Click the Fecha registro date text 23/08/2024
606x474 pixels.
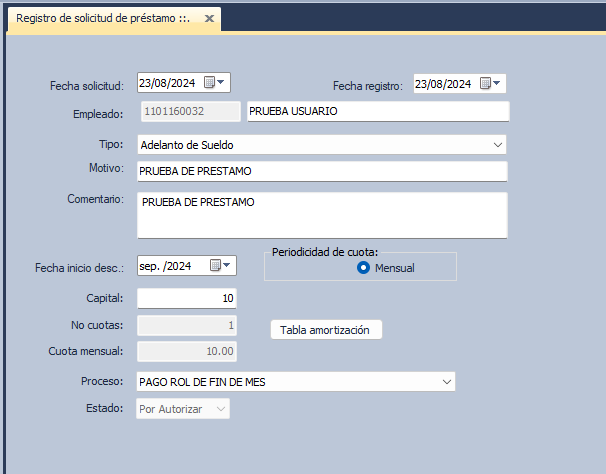click(444, 84)
